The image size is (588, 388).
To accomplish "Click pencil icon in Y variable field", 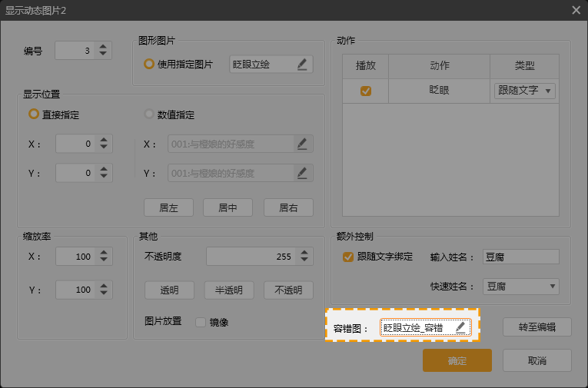I will [x=302, y=173].
